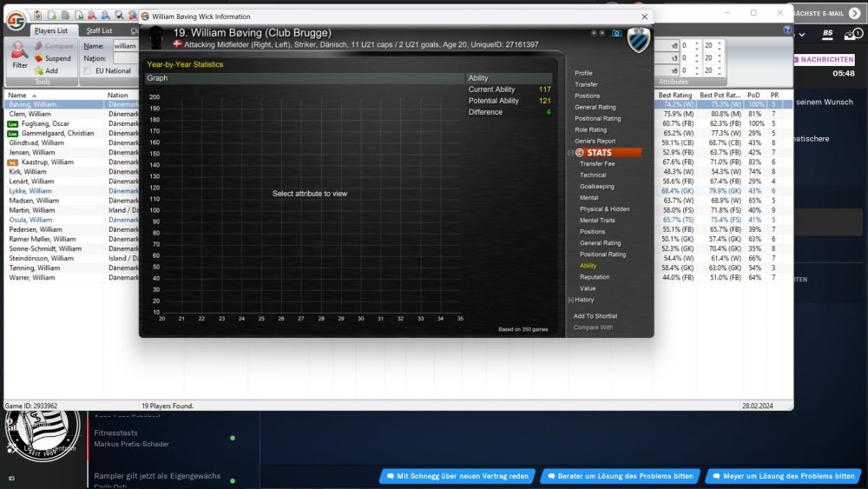Click Add To Shortlist
Image resolution: width=868 pixels, height=489 pixels.
pos(595,316)
